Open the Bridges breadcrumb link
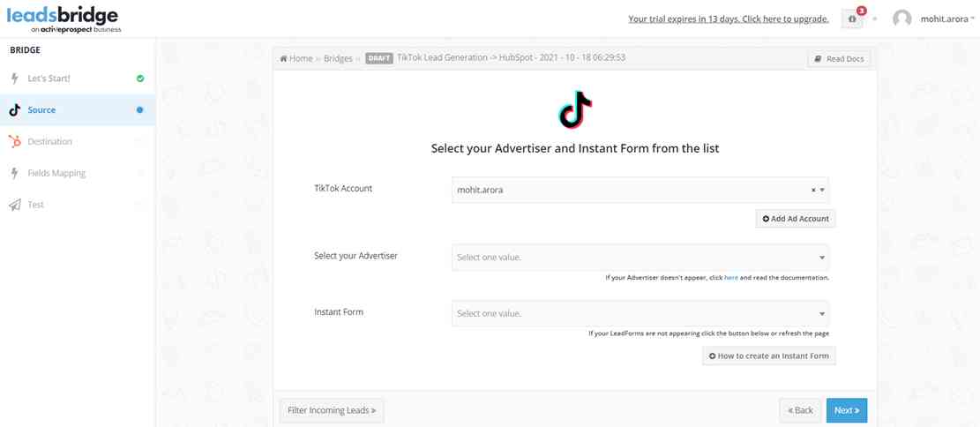 pos(338,58)
